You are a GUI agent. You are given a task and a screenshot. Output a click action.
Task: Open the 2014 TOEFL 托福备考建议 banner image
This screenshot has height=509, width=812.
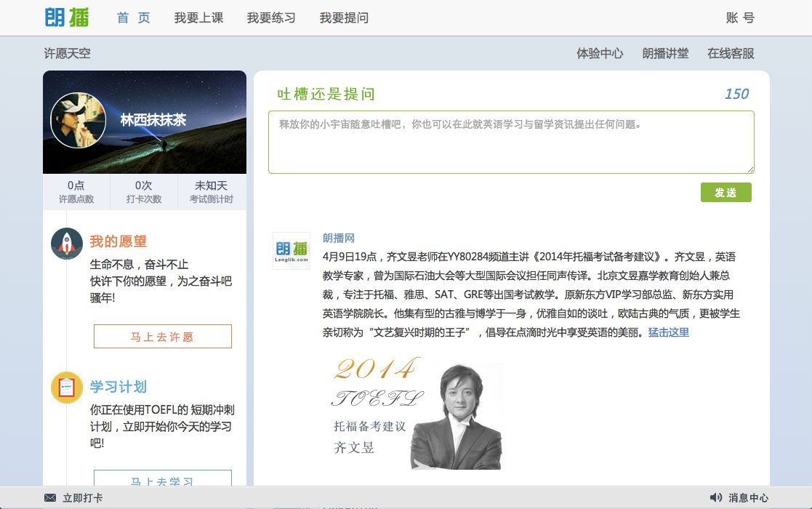(x=416, y=413)
